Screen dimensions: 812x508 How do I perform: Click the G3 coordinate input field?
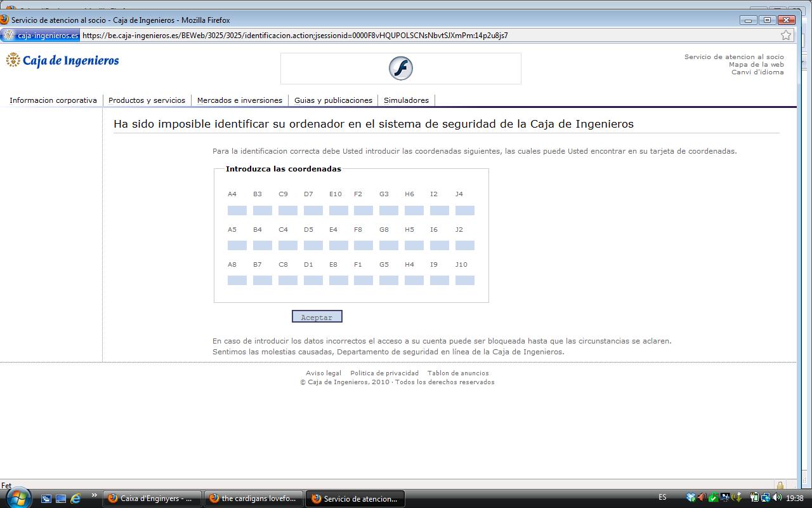(389, 210)
